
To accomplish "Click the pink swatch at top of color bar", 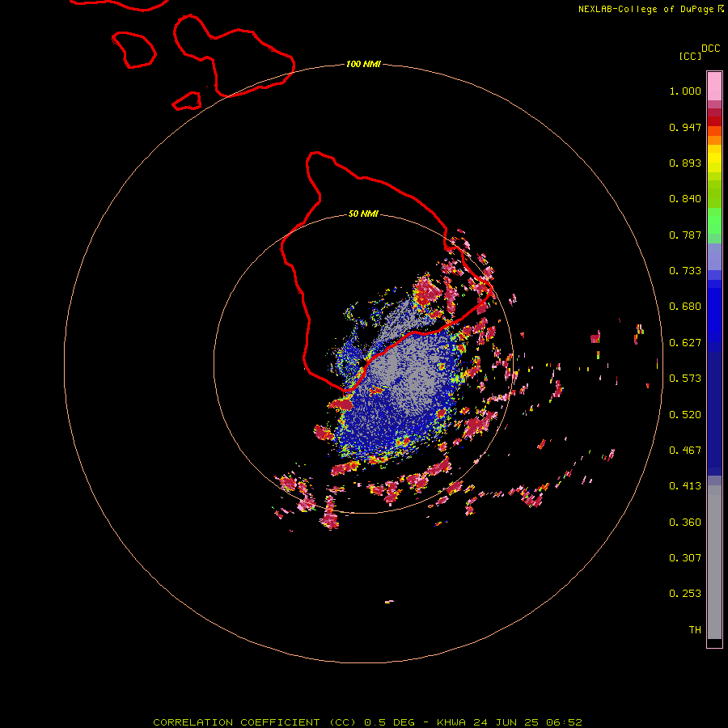I will click(x=714, y=87).
